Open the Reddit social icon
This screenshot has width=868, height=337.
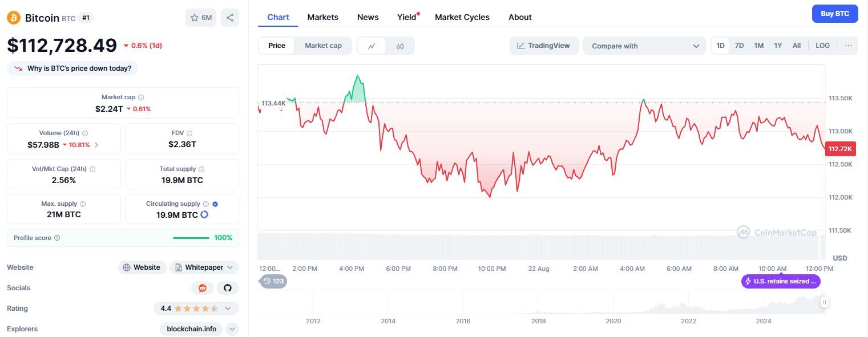tap(203, 288)
